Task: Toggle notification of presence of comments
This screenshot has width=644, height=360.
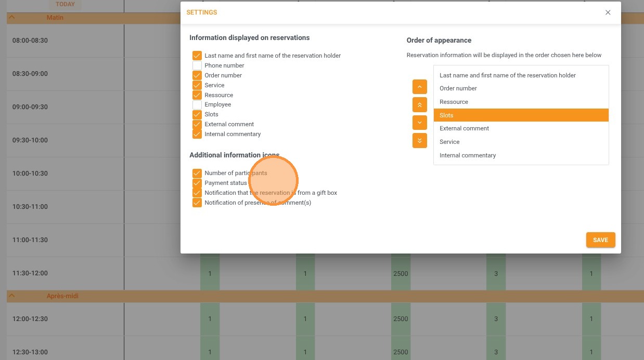Action: pos(197,203)
